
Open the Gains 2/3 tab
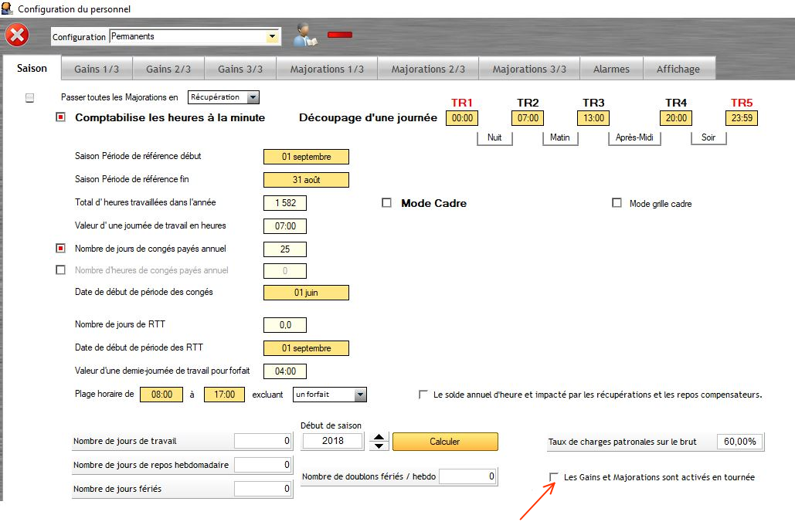(168, 69)
